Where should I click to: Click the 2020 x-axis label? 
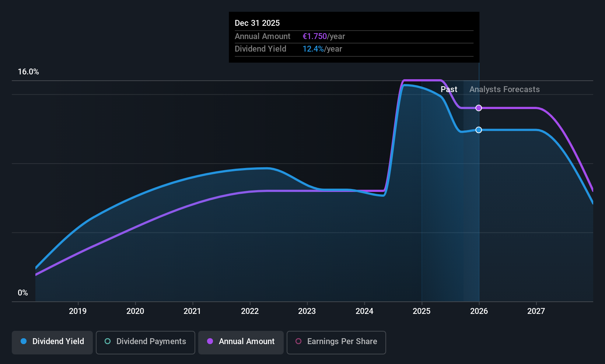pyautogui.click(x=135, y=311)
